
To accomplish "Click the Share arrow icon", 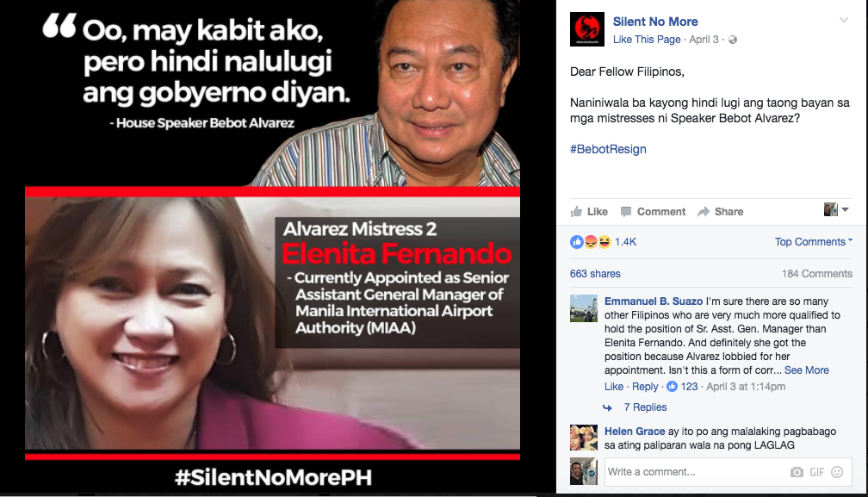I will (x=704, y=211).
